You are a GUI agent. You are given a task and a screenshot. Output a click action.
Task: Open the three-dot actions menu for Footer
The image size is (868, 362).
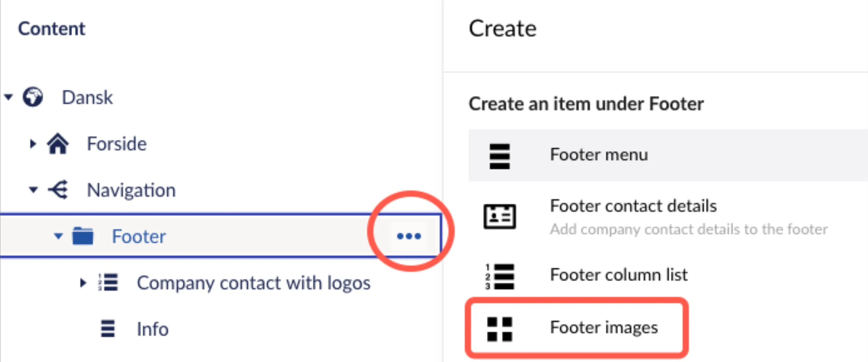(x=409, y=236)
